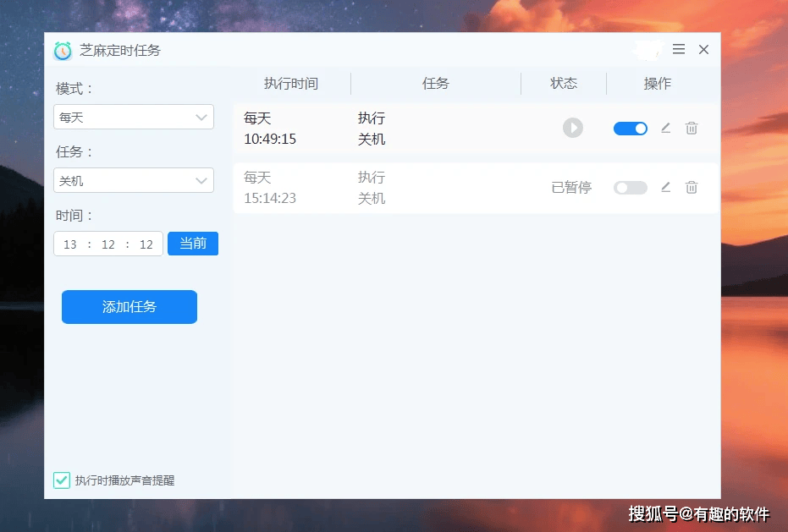
Task: Select the 已暂停 status label
Action: pos(571,188)
